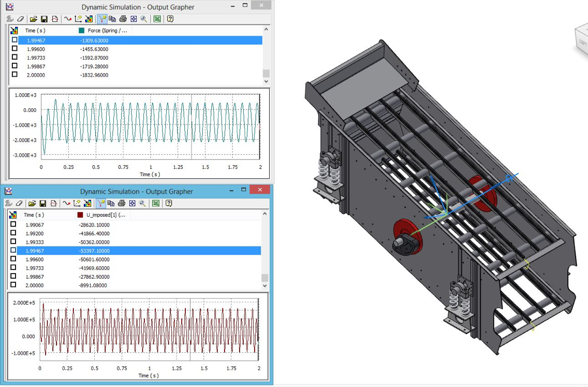Viewport: 588px width, 387px height.
Task: Select row with value -1719.28000
Action: (94, 66)
